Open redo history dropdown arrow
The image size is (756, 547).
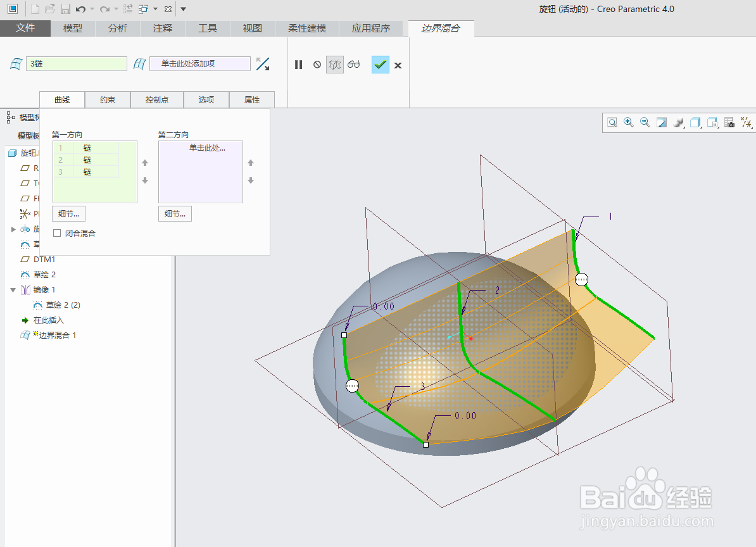117,9
